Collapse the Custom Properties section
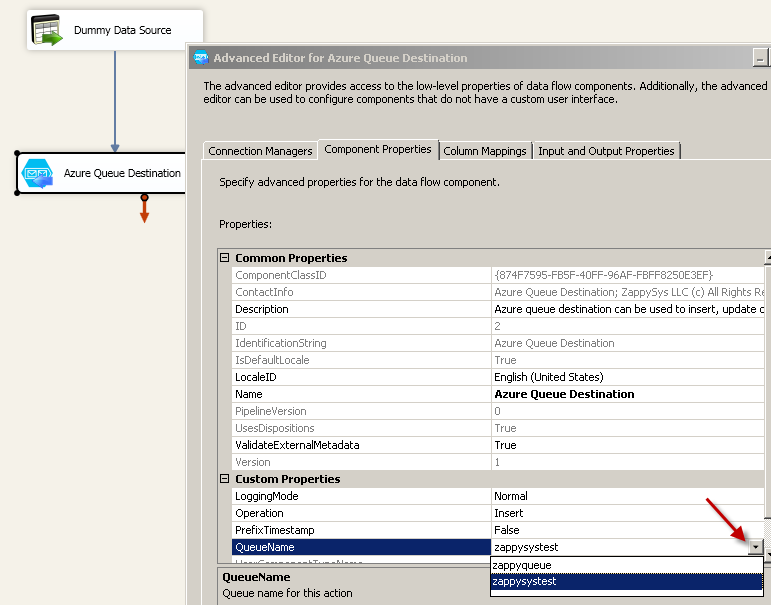Image resolution: width=771 pixels, height=605 pixels. pyautogui.click(x=224, y=479)
